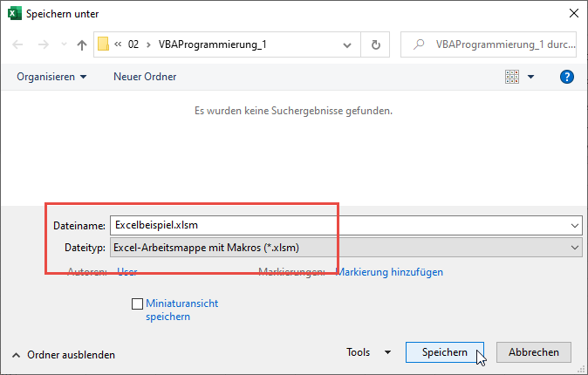
Task: Enable Miniaturansicht speichern checkbox
Action: pyautogui.click(x=137, y=303)
